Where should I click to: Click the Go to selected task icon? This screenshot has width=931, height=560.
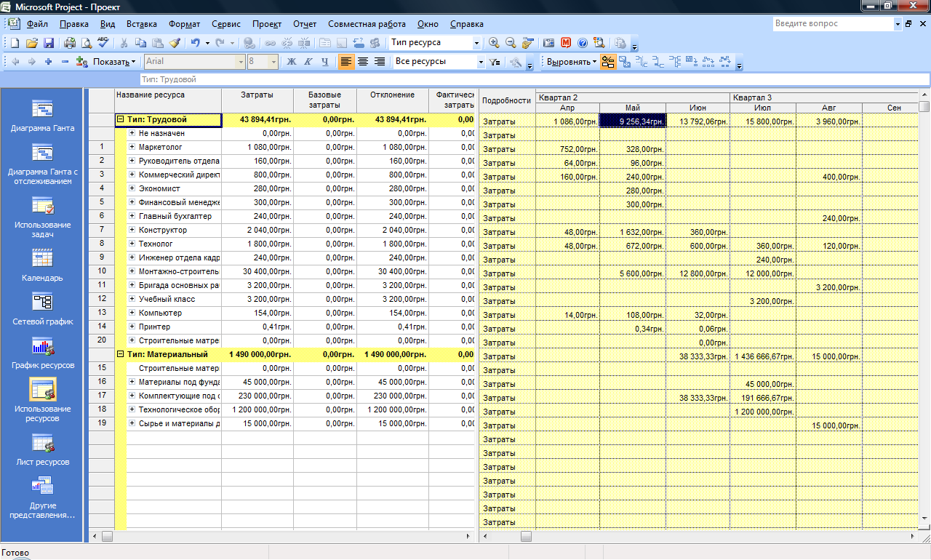(528, 43)
